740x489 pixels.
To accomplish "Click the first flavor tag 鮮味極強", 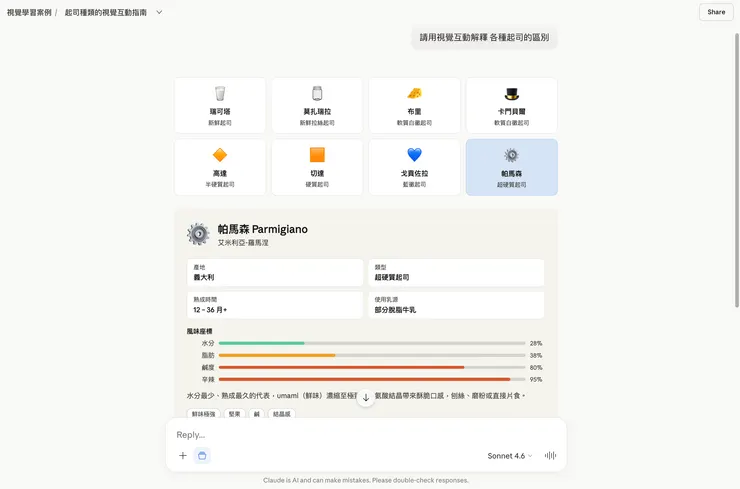I will pos(203,414).
